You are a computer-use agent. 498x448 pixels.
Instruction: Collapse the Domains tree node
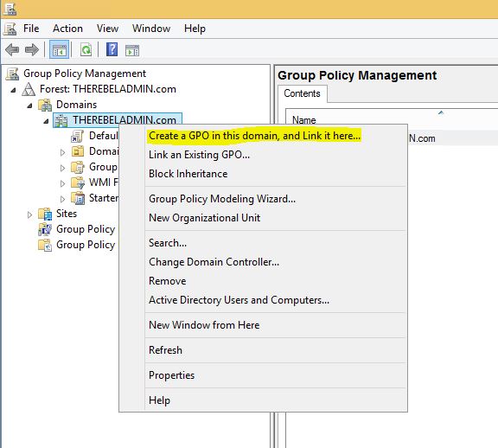coord(29,106)
